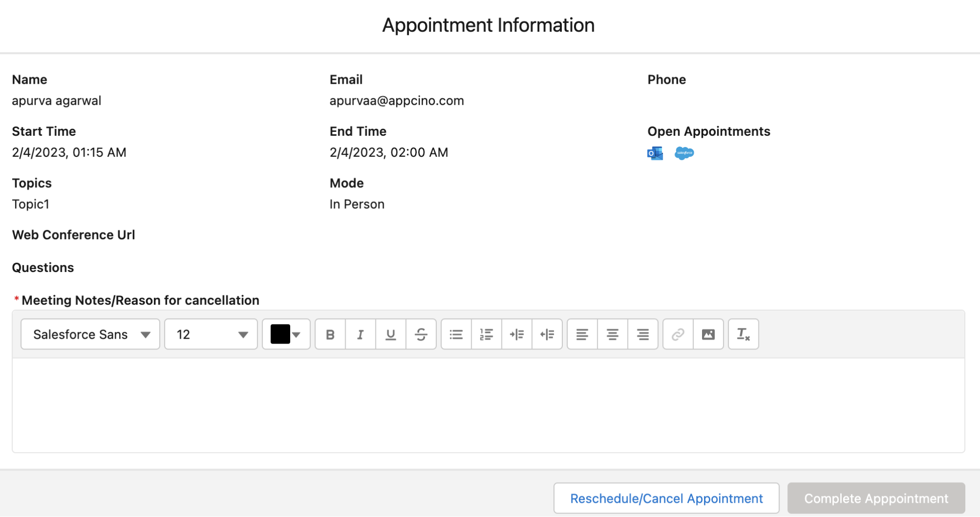The height and width of the screenshot is (517, 980).
Task: Toggle strikethrough formatting
Action: coord(421,334)
